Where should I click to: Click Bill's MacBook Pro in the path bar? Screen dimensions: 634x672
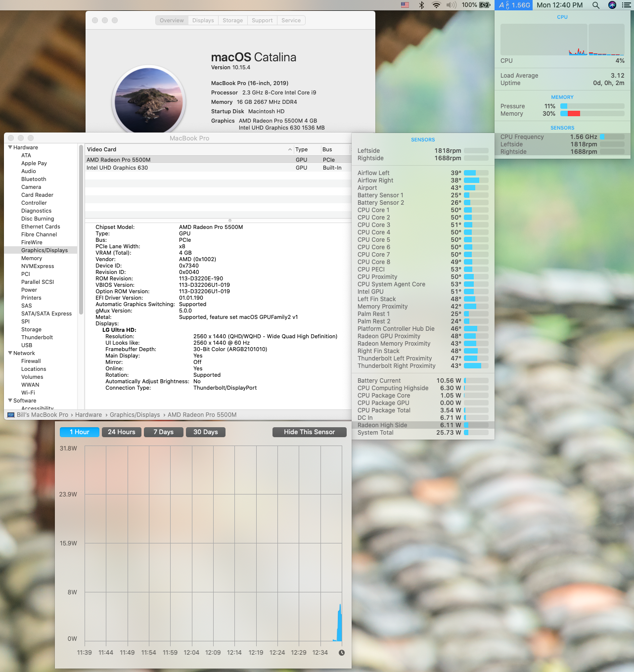[x=43, y=415]
